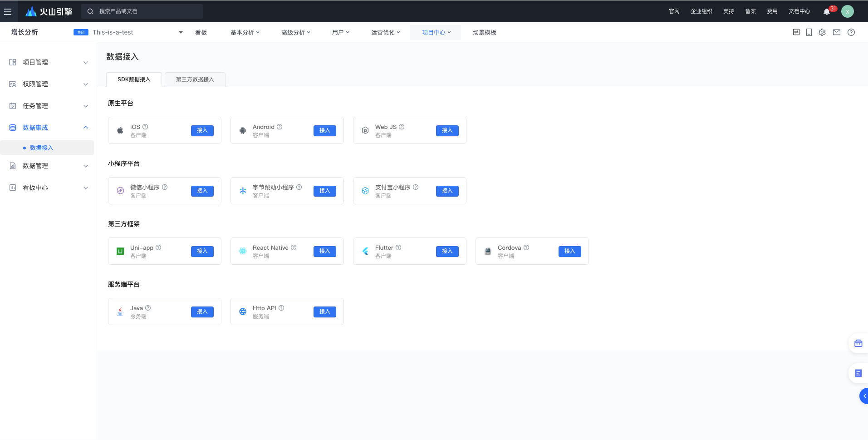Click the 增长分析 product title

[x=25, y=32]
